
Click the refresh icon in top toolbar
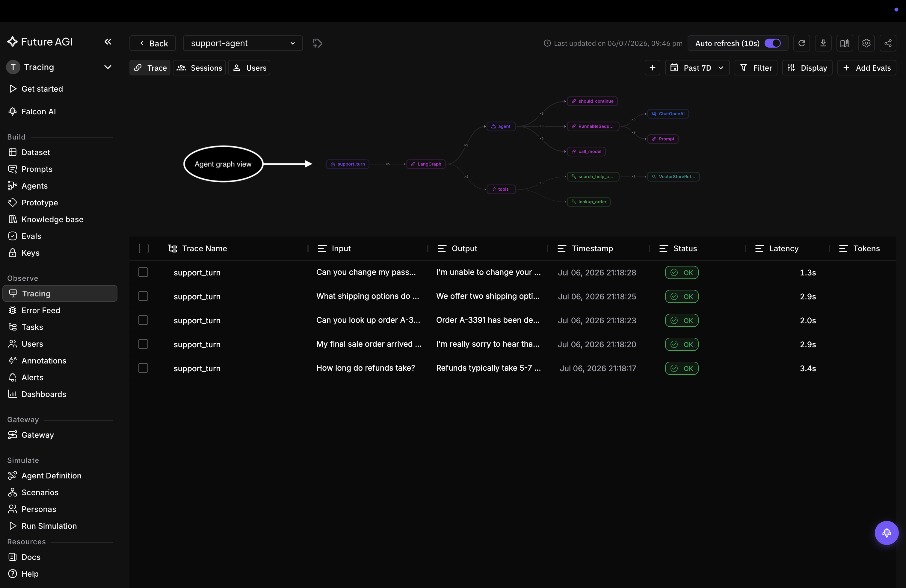(x=801, y=43)
